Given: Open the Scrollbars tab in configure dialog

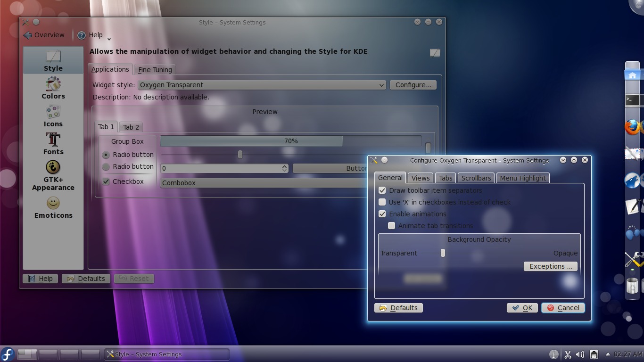Looking at the screenshot, I should pyautogui.click(x=476, y=178).
